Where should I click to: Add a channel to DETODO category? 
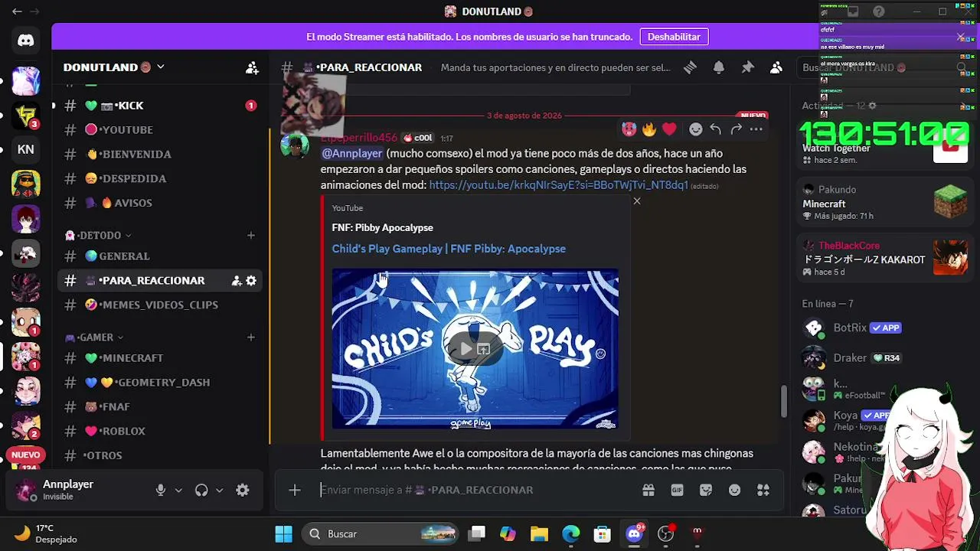(250, 235)
